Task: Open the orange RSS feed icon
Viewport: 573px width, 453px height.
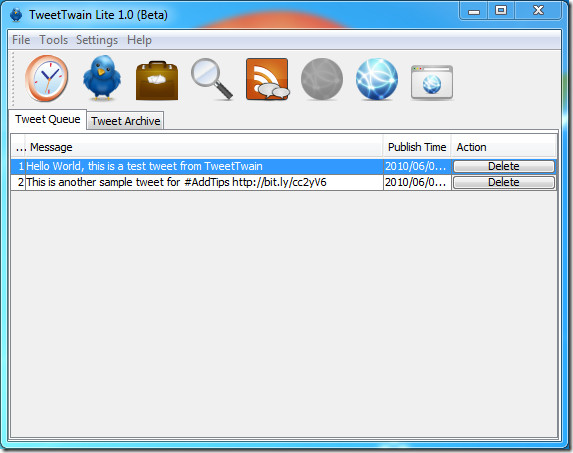Action: 267,79
